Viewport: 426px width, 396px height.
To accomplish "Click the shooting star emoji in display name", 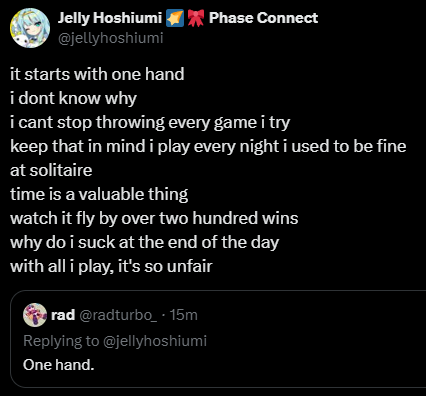I will pos(175,18).
